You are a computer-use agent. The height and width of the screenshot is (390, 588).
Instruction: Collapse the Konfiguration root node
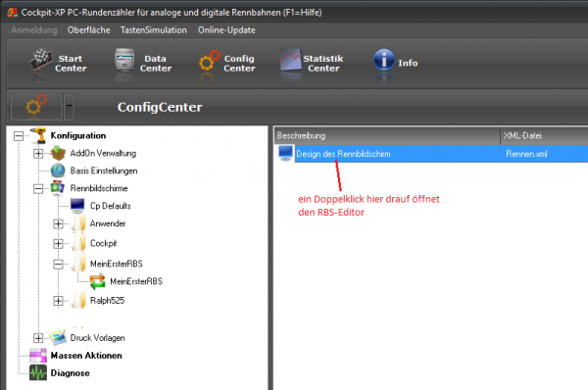19,136
